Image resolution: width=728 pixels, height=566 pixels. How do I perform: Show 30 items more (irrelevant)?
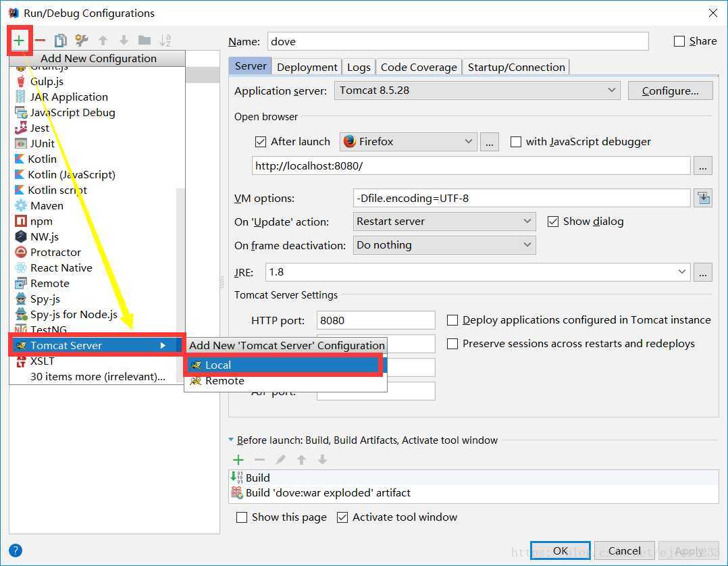pyautogui.click(x=97, y=377)
